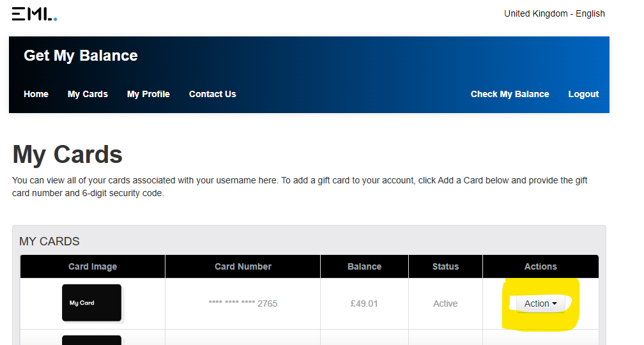Click the Card Image column header
The width and height of the screenshot is (644, 345).
tap(93, 266)
